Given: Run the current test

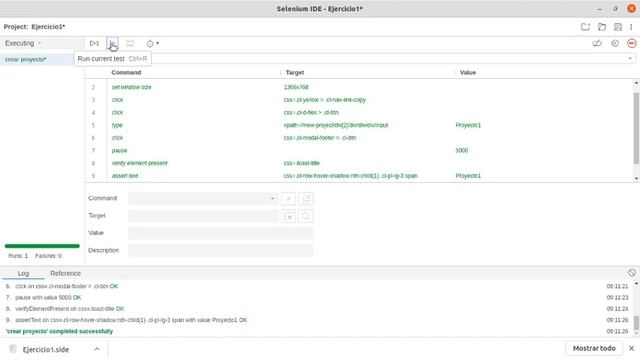Looking at the screenshot, I should pyautogui.click(x=112, y=43).
